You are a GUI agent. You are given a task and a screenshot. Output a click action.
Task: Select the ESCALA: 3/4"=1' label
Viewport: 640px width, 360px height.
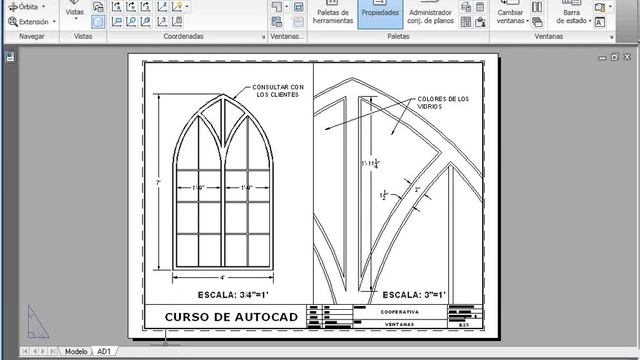tap(233, 295)
